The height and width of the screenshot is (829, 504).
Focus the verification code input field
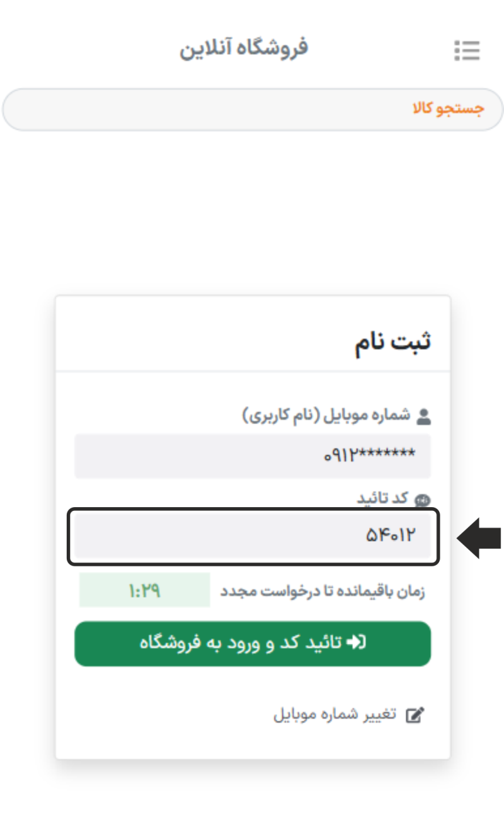252,536
